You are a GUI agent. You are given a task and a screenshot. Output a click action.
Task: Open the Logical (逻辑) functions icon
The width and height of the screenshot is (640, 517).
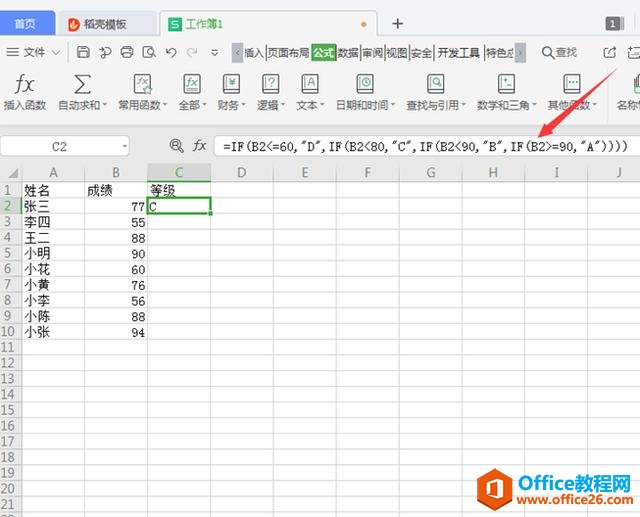tap(270, 84)
